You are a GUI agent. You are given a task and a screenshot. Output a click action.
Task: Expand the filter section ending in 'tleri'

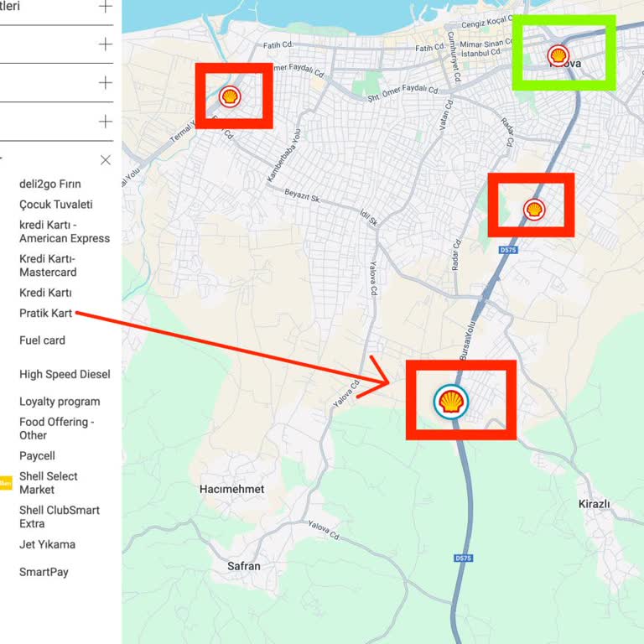pos(106,6)
